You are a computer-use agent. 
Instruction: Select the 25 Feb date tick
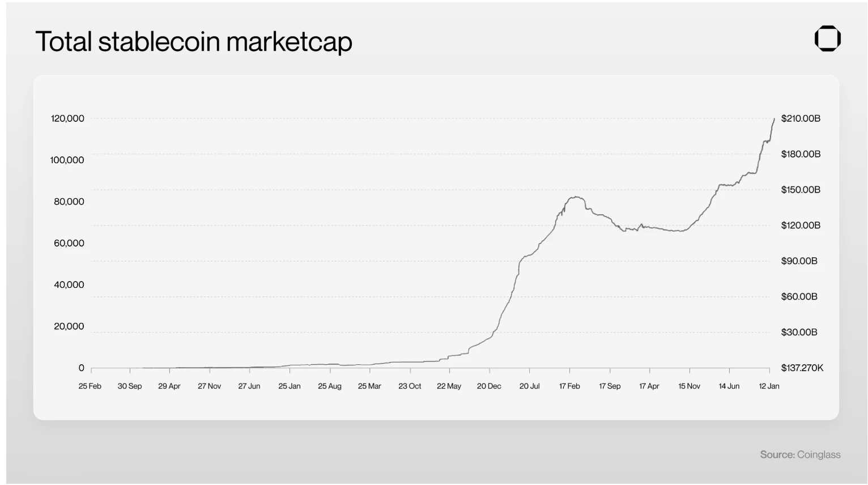click(x=90, y=386)
